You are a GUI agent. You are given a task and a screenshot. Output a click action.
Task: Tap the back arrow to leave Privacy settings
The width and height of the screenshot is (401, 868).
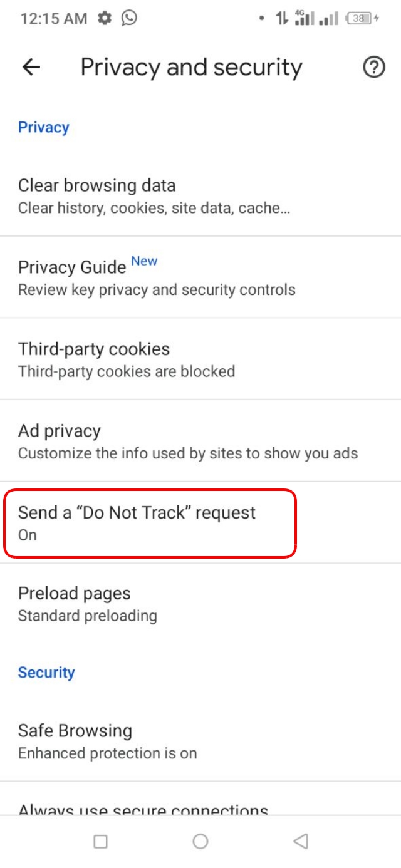pos(30,67)
